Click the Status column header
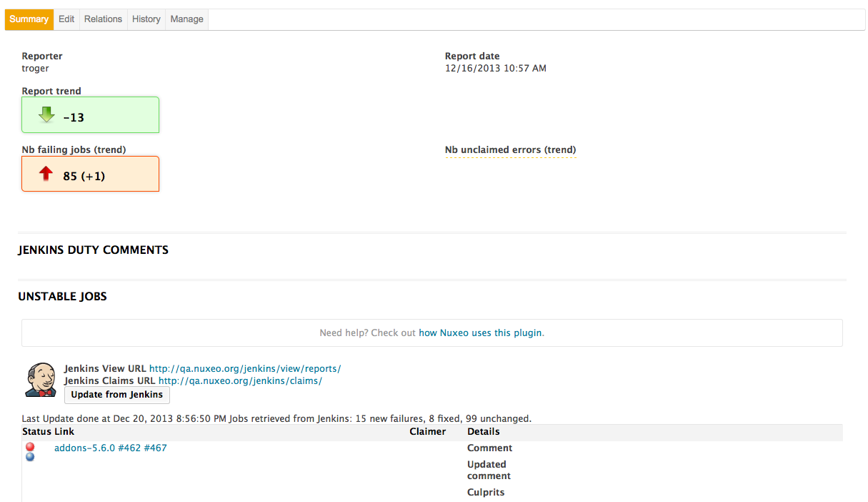The width and height of the screenshot is (868, 502). tap(36, 432)
